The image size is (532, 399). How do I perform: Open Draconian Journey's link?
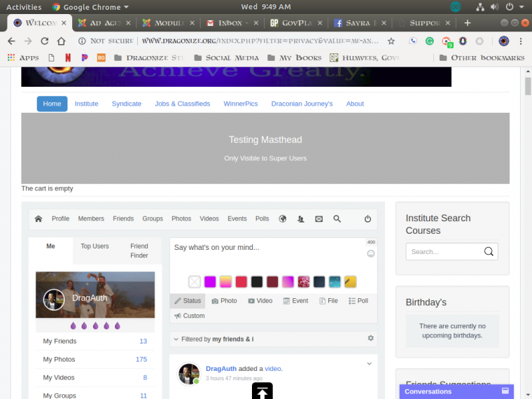click(x=302, y=104)
